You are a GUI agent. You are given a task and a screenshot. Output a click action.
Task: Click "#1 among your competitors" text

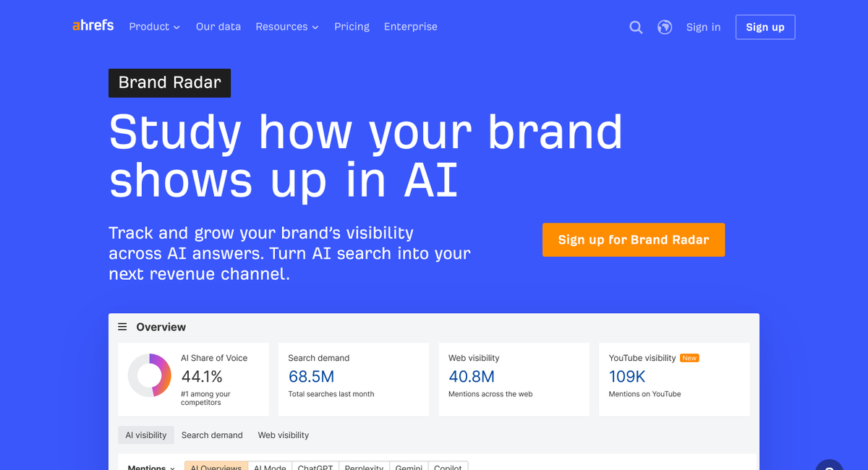tap(205, 398)
